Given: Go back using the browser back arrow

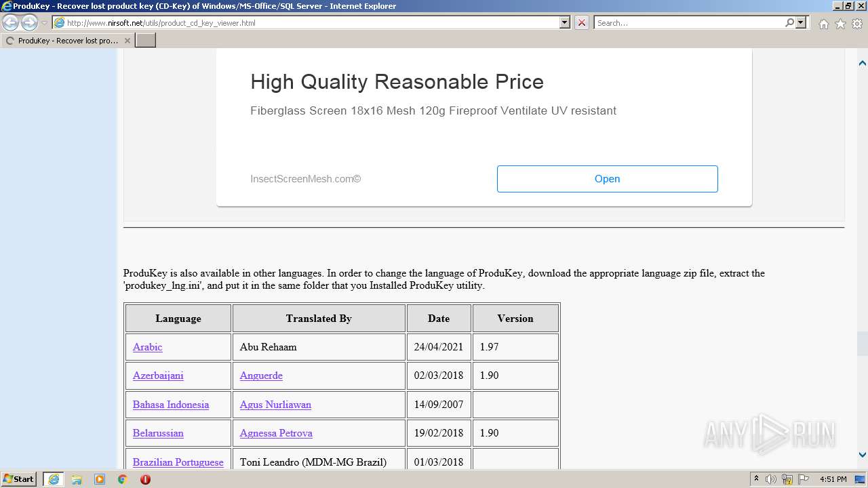Looking at the screenshot, I should (11, 23).
